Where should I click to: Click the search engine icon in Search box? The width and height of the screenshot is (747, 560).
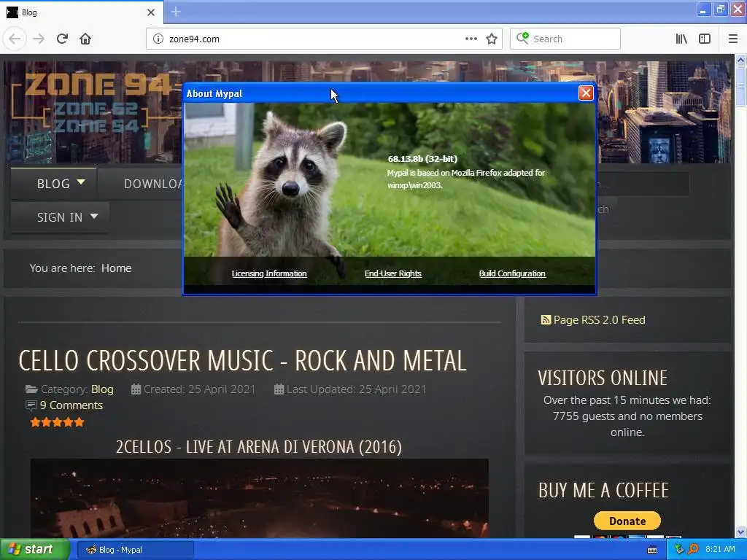point(522,39)
